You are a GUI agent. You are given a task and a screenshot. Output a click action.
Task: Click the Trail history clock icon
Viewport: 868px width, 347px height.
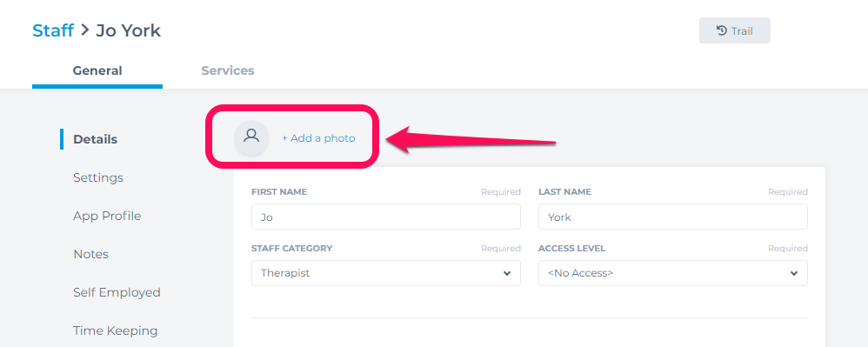721,30
